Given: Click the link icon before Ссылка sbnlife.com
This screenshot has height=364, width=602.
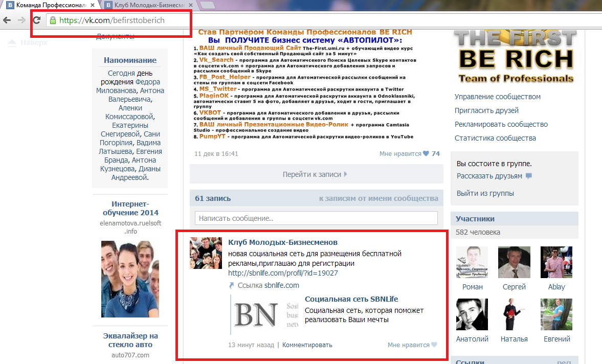Looking at the screenshot, I should coord(232,285).
